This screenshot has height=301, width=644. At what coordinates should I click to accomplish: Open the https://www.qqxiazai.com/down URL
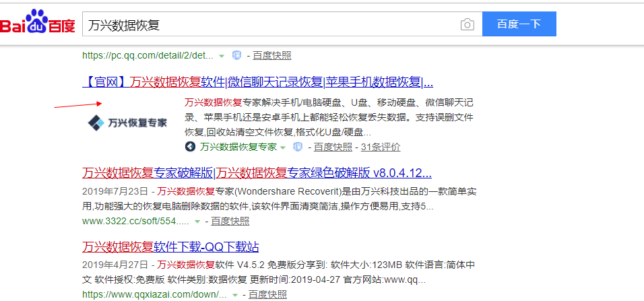pyautogui.click(x=154, y=294)
